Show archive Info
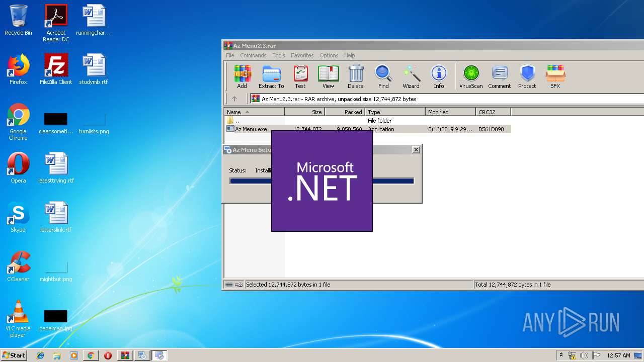Viewport: 644px width, 362px height. point(439,77)
